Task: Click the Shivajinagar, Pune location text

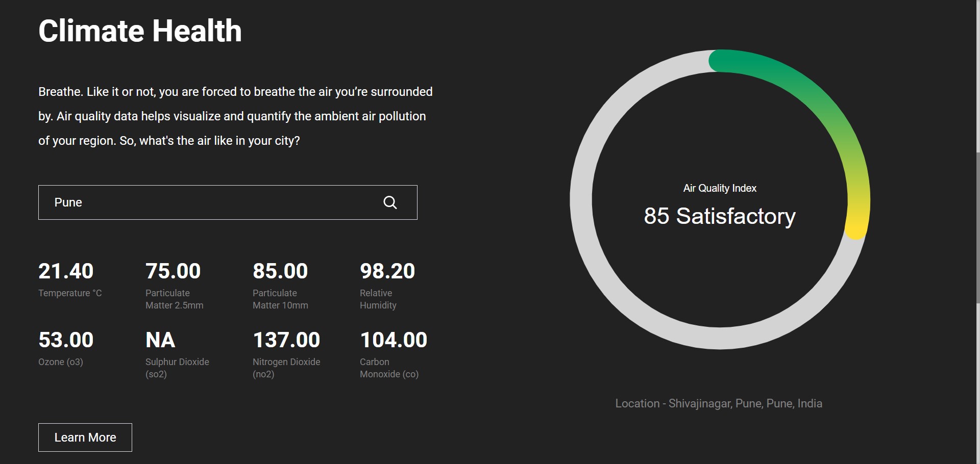Action: 719,404
